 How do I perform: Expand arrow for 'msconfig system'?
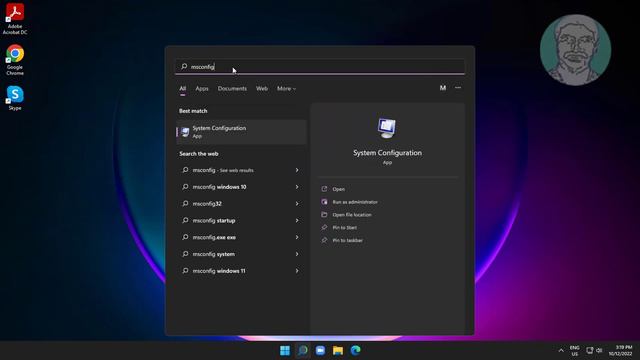[297, 254]
